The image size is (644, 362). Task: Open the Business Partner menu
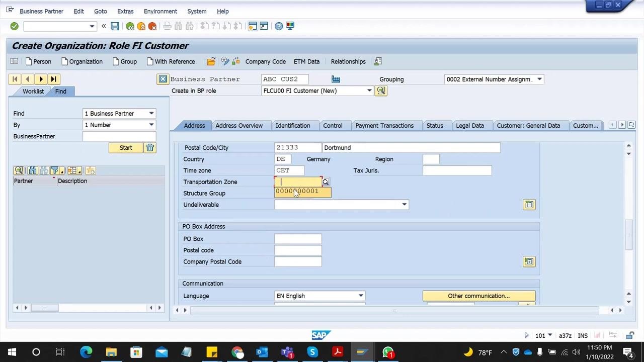[x=42, y=11]
